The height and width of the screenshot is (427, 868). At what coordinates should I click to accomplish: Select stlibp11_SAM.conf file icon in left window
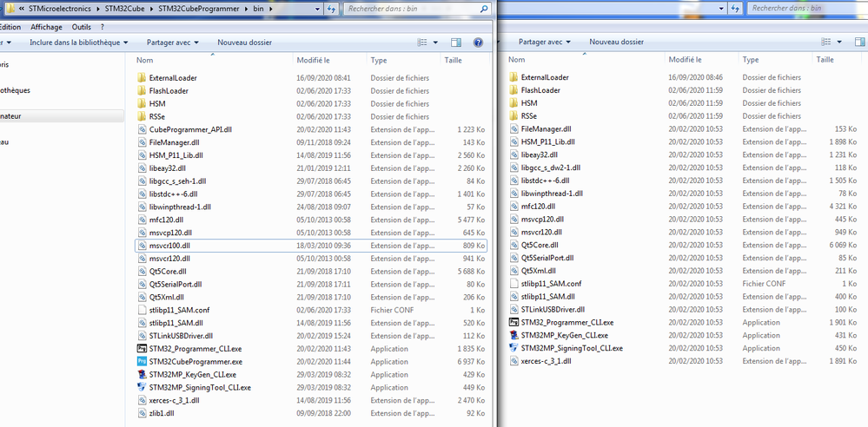pyautogui.click(x=141, y=311)
